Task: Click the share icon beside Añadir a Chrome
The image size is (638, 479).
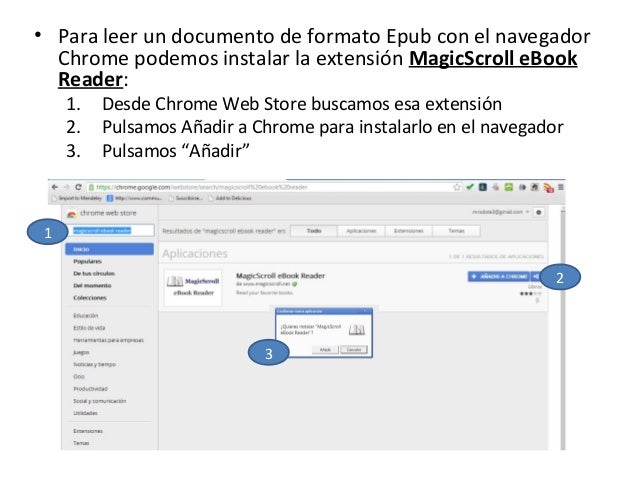Action: pos(535,277)
